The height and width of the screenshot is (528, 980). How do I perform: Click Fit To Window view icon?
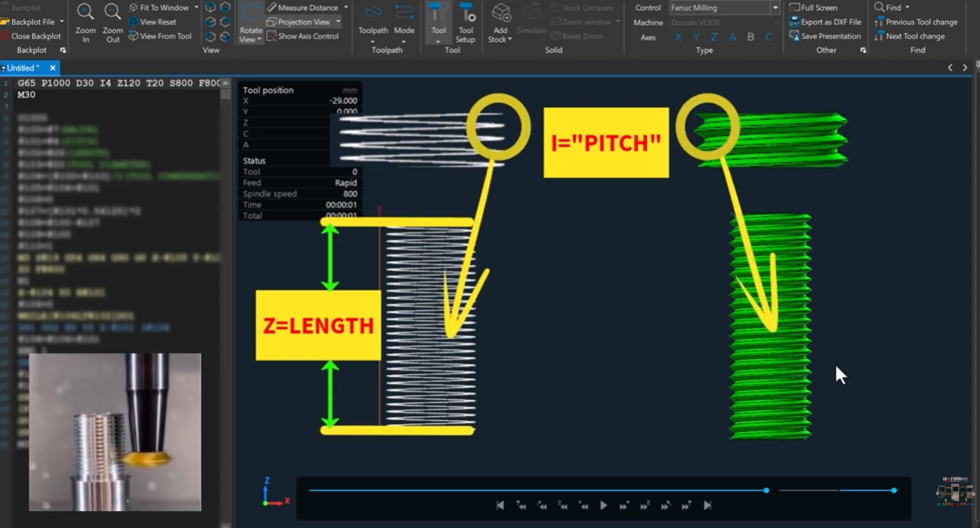pyautogui.click(x=159, y=7)
